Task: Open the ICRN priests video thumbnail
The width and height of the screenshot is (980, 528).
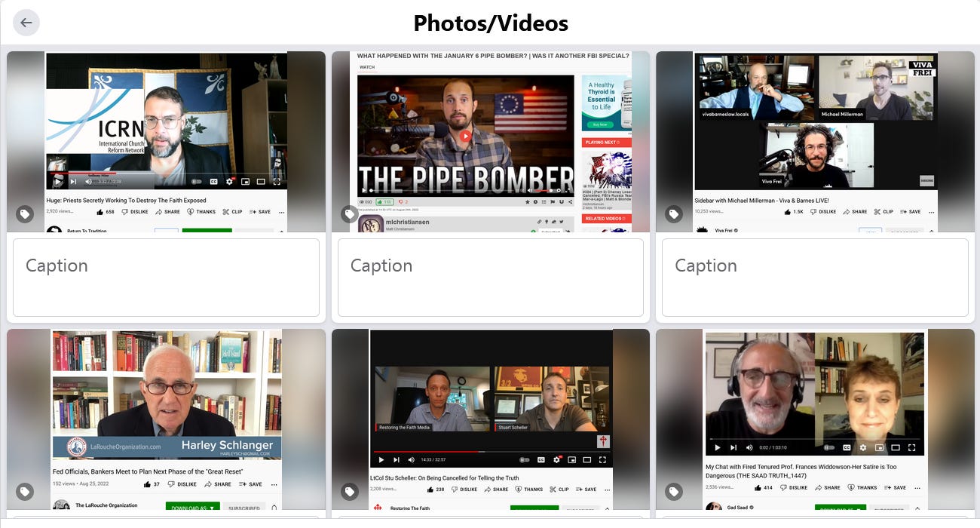Action: pyautogui.click(x=166, y=142)
